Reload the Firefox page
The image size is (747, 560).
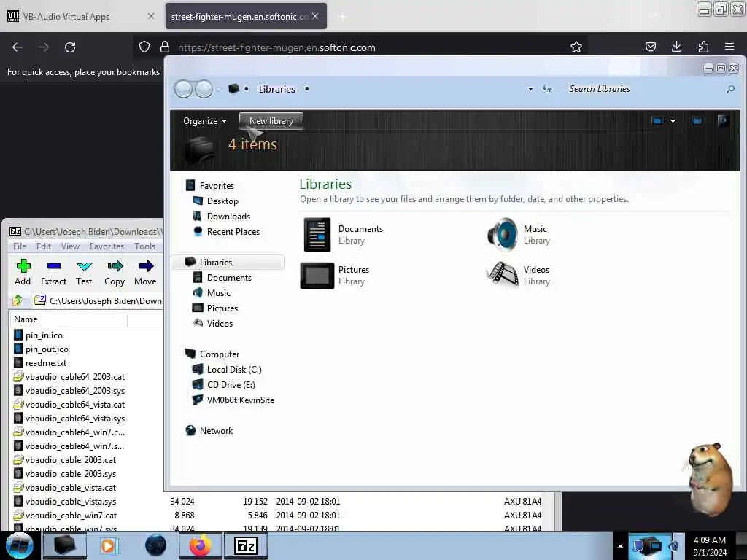(x=70, y=47)
